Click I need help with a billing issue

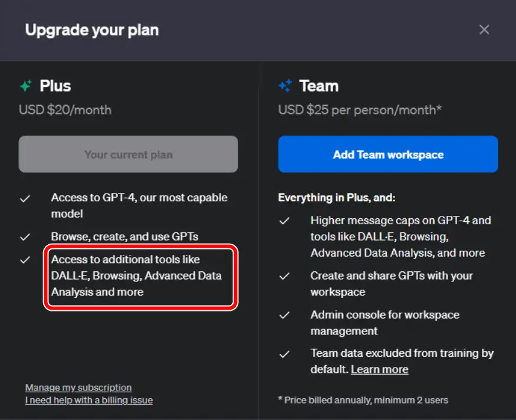(88, 401)
